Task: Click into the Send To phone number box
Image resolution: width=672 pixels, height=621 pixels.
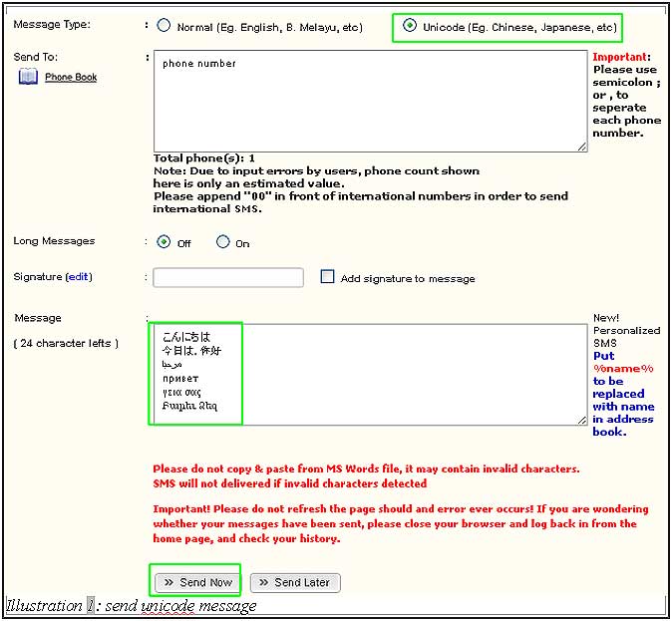Action: tap(370, 101)
